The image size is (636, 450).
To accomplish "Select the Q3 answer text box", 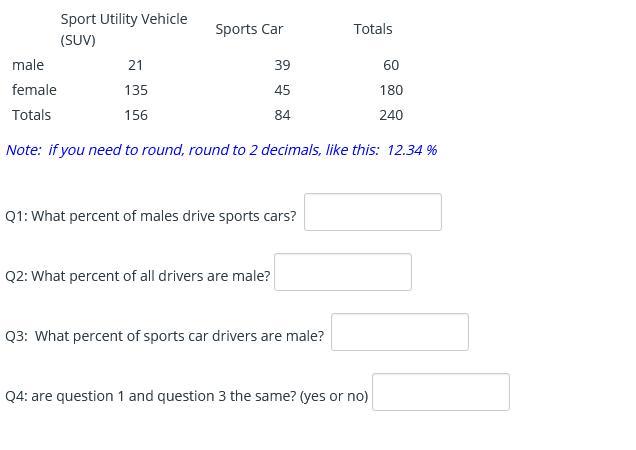I will [399, 332].
